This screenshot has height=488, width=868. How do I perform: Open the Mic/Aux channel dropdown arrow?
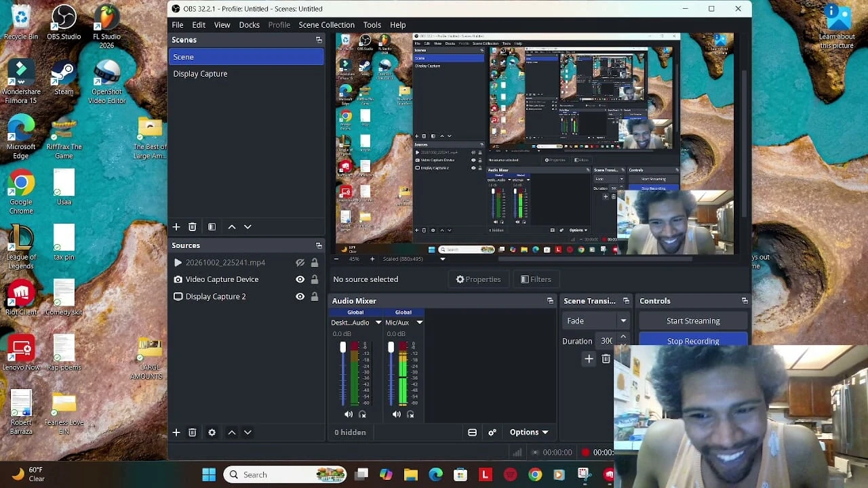point(420,323)
